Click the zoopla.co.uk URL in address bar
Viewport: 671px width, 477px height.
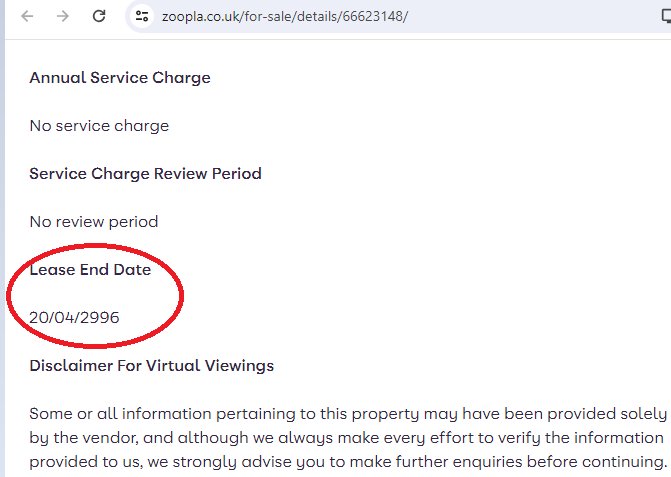tap(285, 17)
